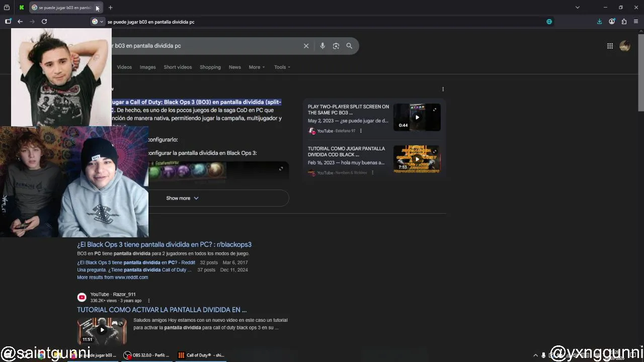
Task: Click the scrollbar up arrow
Action: (x=640, y=31)
